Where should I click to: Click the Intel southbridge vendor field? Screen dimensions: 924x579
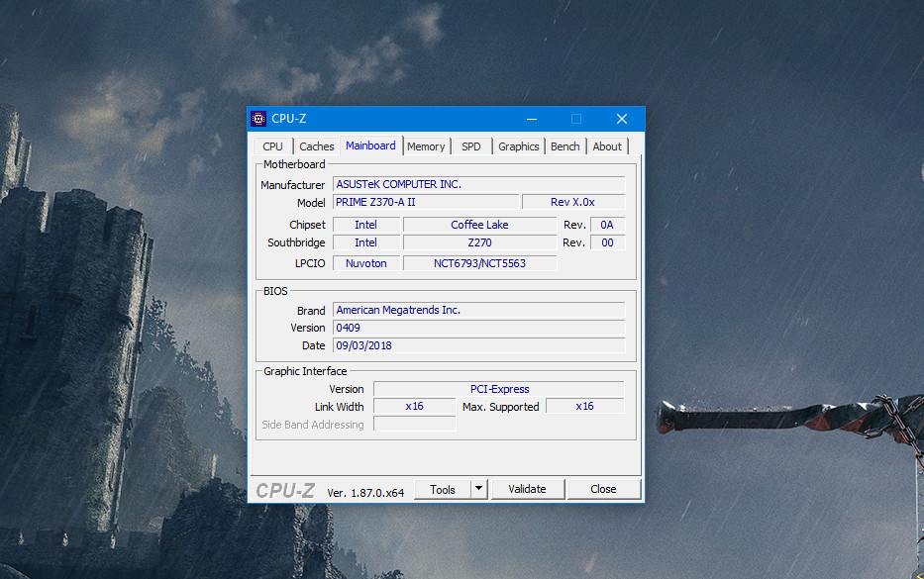click(x=366, y=242)
